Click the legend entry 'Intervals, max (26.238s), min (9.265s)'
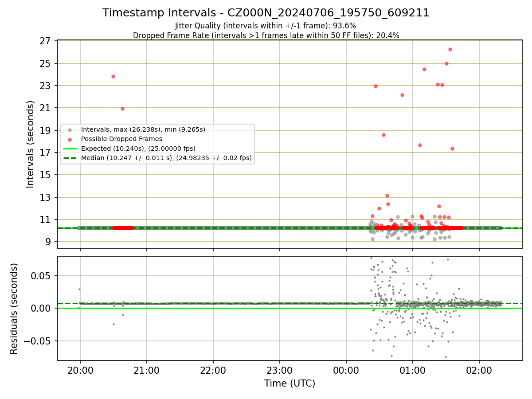 143,129
